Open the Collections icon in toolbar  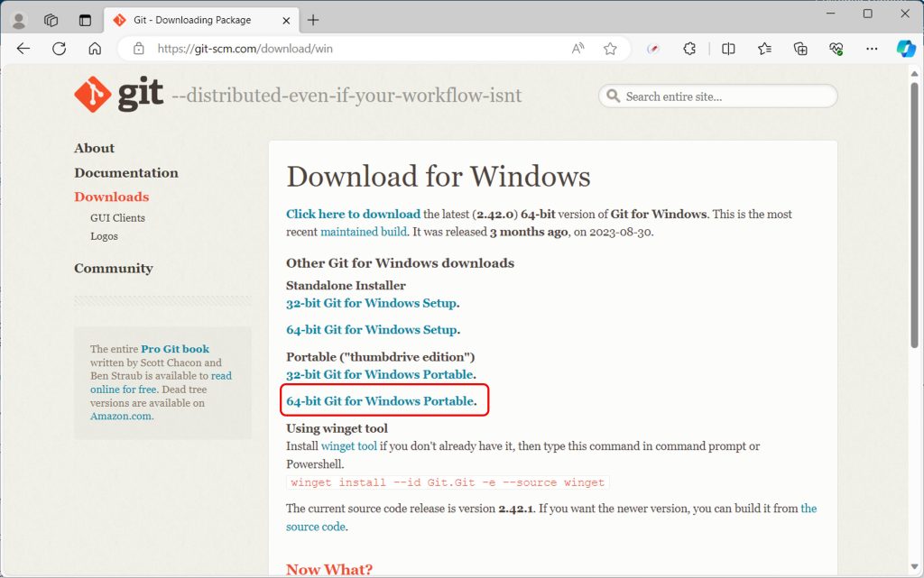[800, 49]
